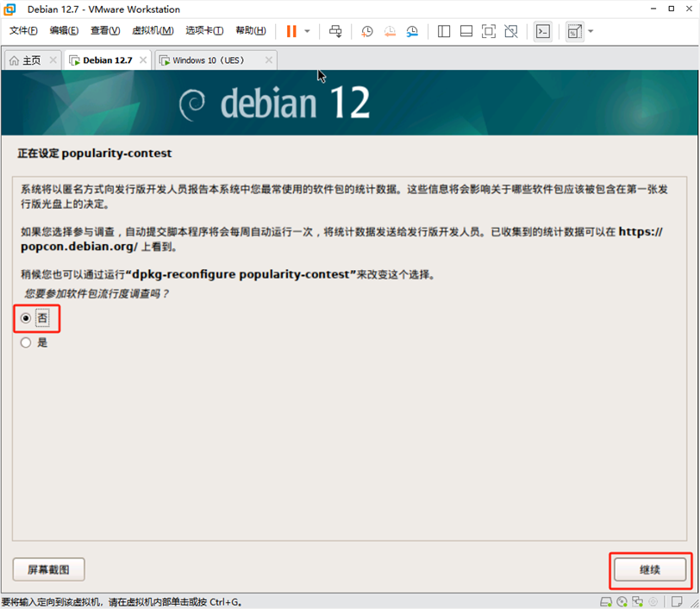Maximize the VMware Workstation window
Screen dimensions: 700x609
coord(671,9)
